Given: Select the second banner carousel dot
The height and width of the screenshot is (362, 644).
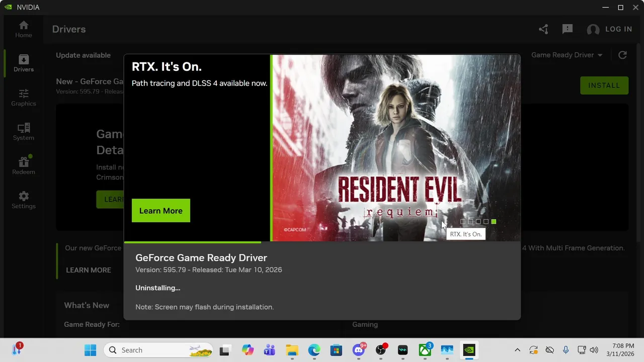Looking at the screenshot, I should click(x=470, y=222).
